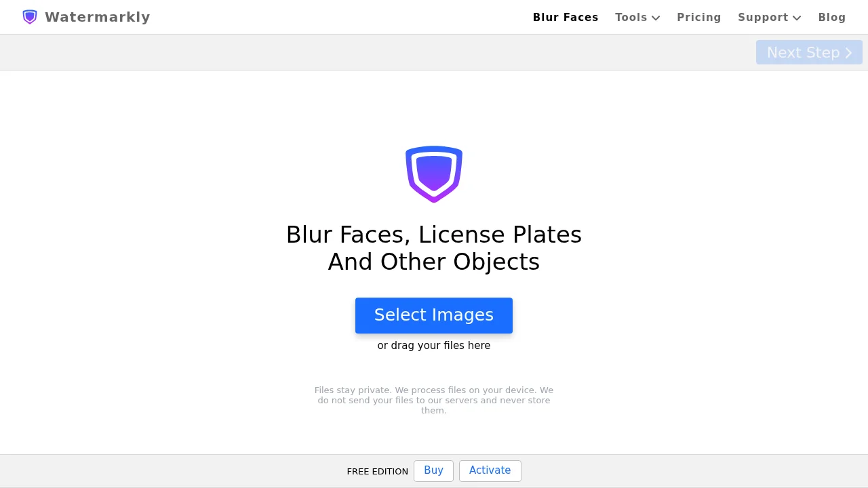Proceed with the Next Step button
Image resolution: width=868 pixels, height=488 pixels.
[x=804, y=52]
